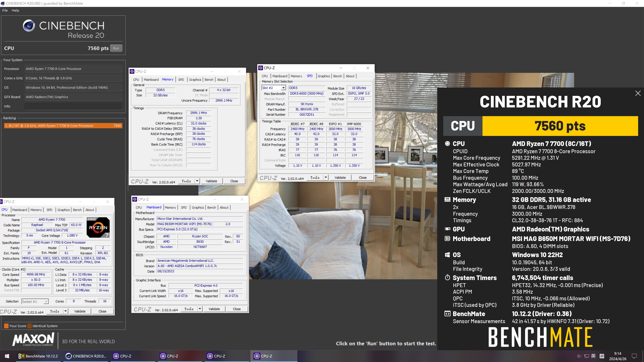Select the first CPU-Z taskbar item
The height and width of the screenshot is (362, 644).
coord(133,356)
